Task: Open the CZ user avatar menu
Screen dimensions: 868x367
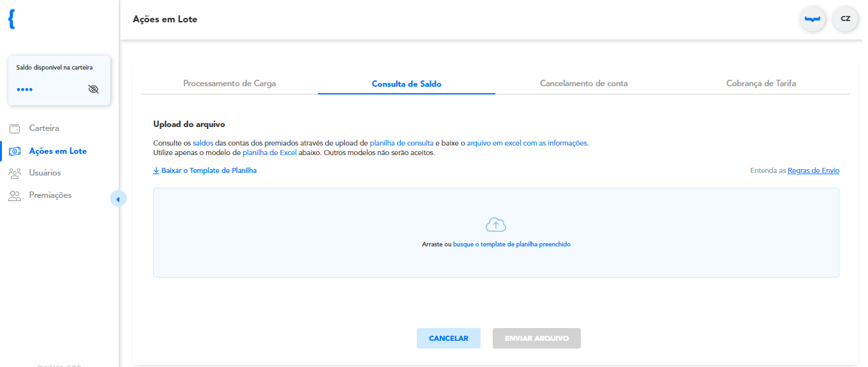Action: (x=846, y=19)
